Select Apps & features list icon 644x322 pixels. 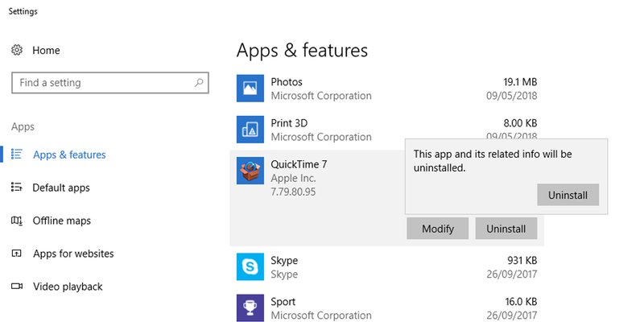[x=16, y=154]
